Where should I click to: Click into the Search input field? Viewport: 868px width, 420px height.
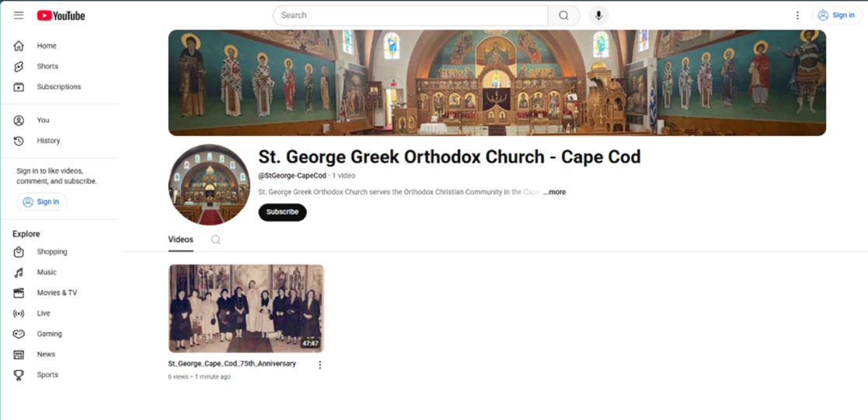click(x=410, y=16)
